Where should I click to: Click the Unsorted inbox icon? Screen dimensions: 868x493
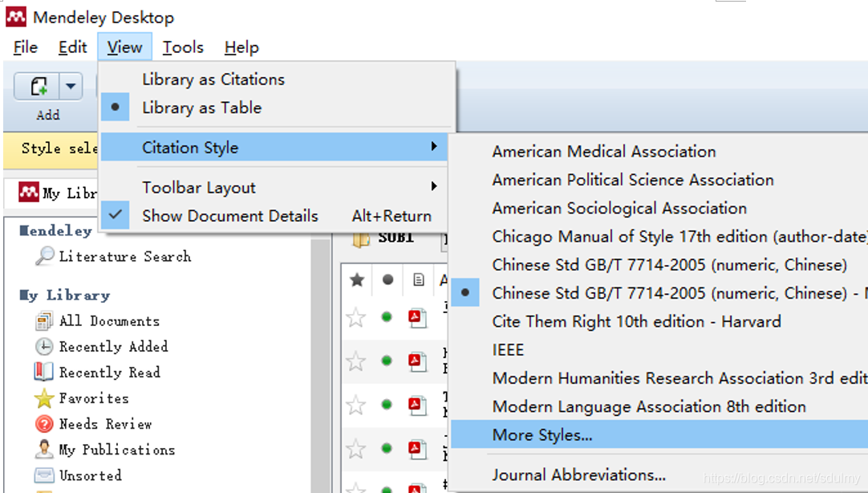[x=44, y=475]
